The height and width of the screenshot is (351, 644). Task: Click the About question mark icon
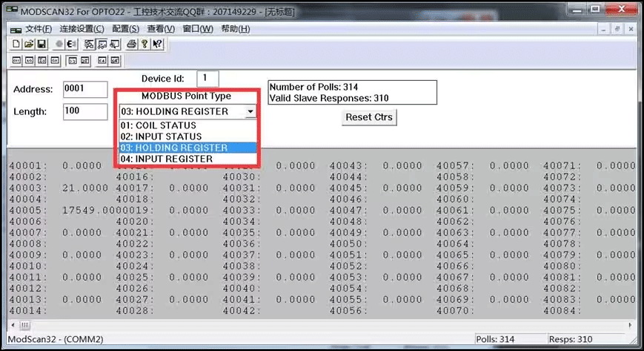tap(145, 45)
